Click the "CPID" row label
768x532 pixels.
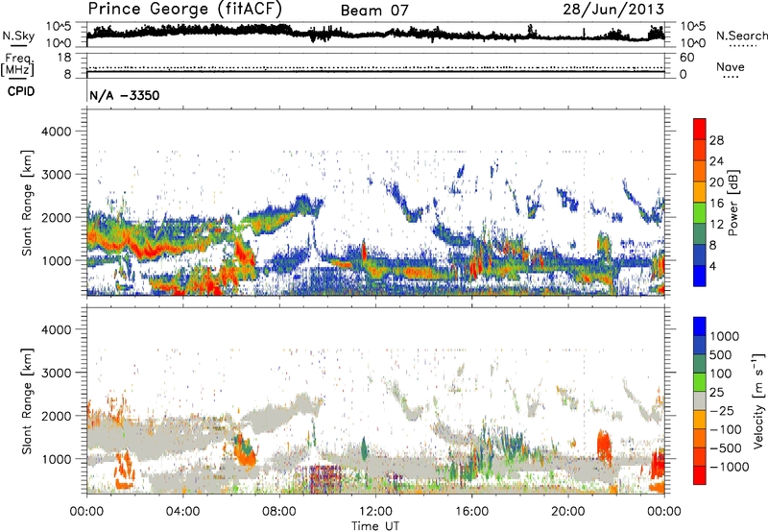[x=21, y=91]
